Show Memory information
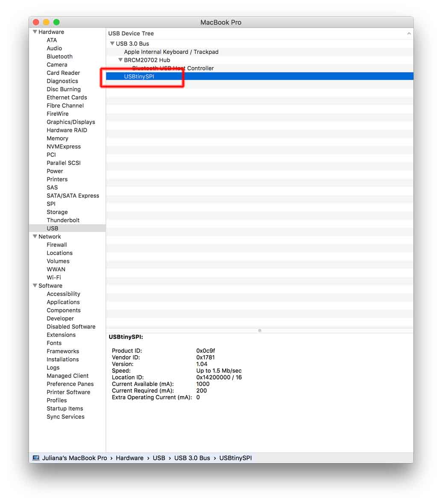 (x=58, y=138)
